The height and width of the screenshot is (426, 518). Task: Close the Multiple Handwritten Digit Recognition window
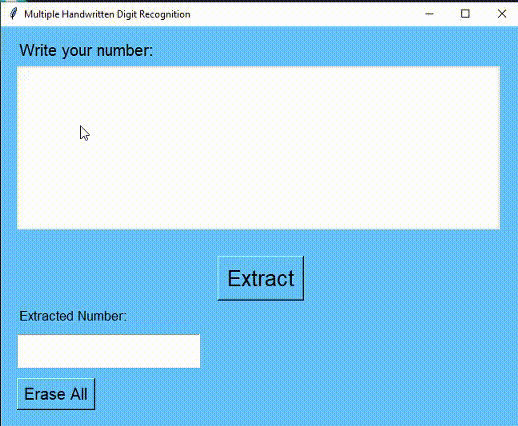501,14
